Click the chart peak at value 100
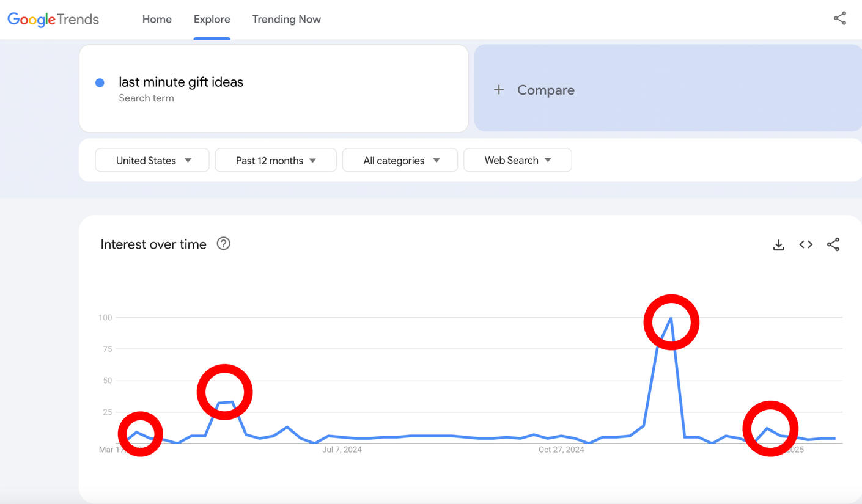862x504 pixels. [671, 318]
